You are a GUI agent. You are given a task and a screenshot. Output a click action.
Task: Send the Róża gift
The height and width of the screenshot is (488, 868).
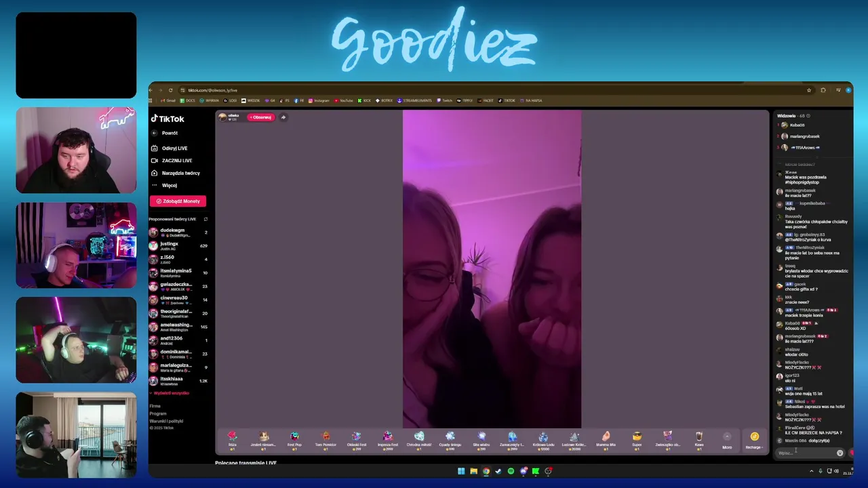tap(232, 439)
